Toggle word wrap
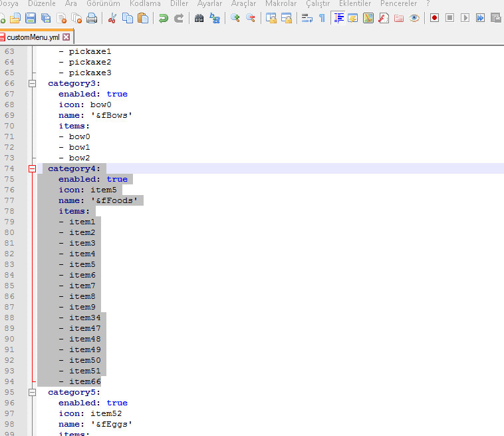This screenshot has width=504, height=436. pyautogui.click(x=307, y=18)
